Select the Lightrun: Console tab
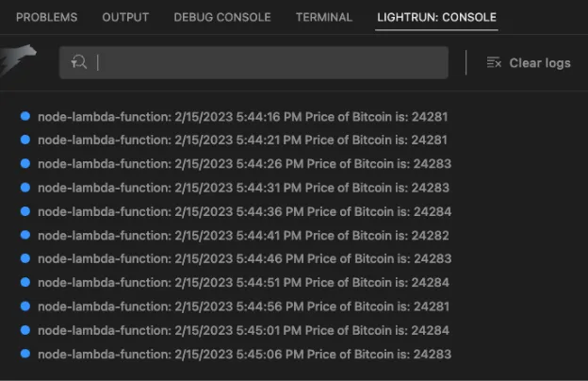Screen dimensions: 588x381 point(435,17)
